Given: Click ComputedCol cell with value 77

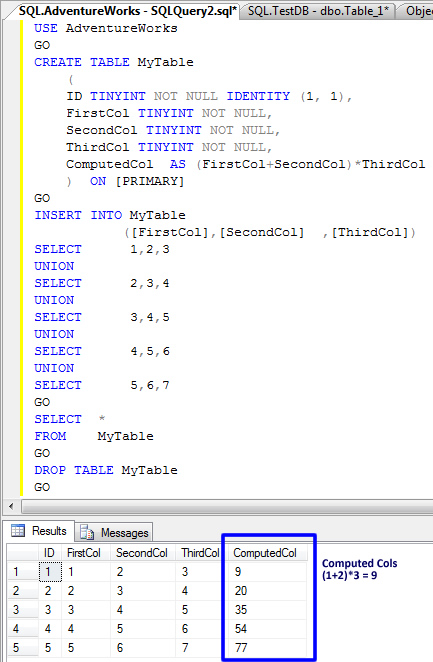Looking at the screenshot, I should coord(268,648).
